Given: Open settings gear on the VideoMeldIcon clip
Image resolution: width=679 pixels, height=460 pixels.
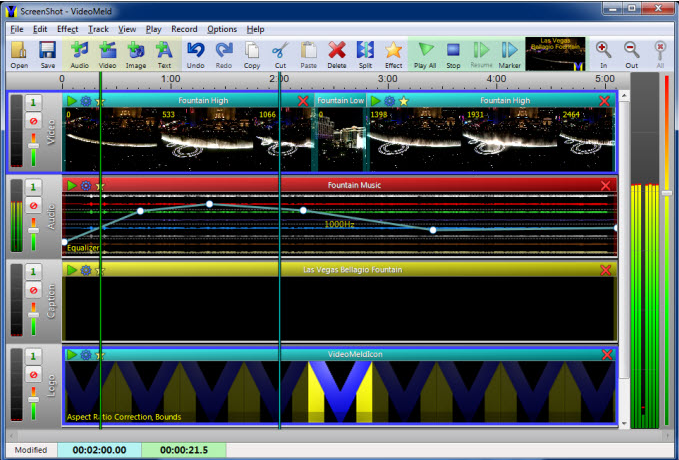Looking at the screenshot, I should click(x=86, y=355).
